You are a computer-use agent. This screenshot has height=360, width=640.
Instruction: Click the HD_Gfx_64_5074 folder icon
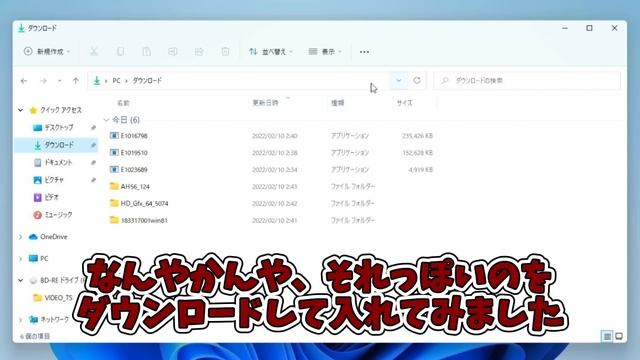(x=114, y=203)
